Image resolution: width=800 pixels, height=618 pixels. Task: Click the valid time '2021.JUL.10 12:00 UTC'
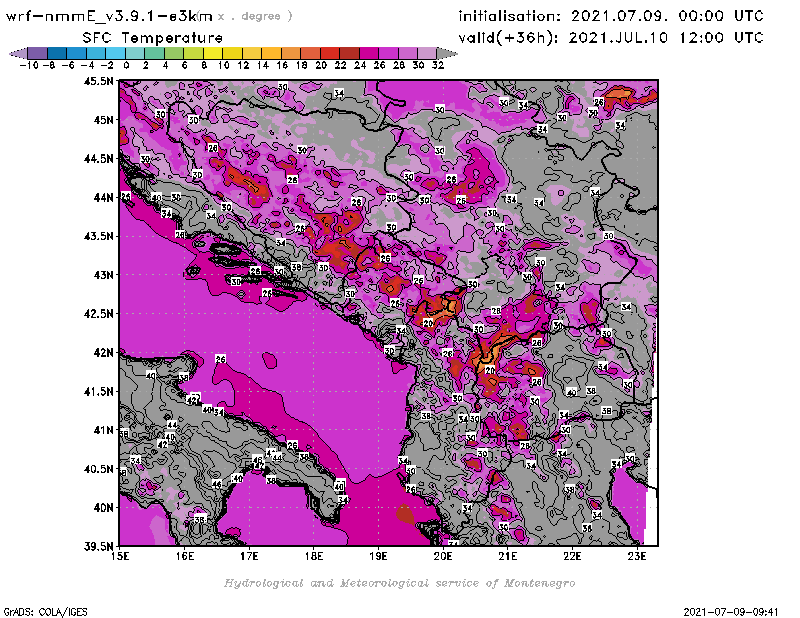tap(666, 37)
